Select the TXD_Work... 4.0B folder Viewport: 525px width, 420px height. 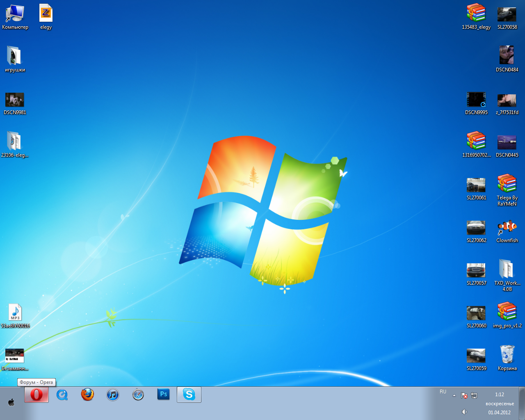click(x=507, y=275)
